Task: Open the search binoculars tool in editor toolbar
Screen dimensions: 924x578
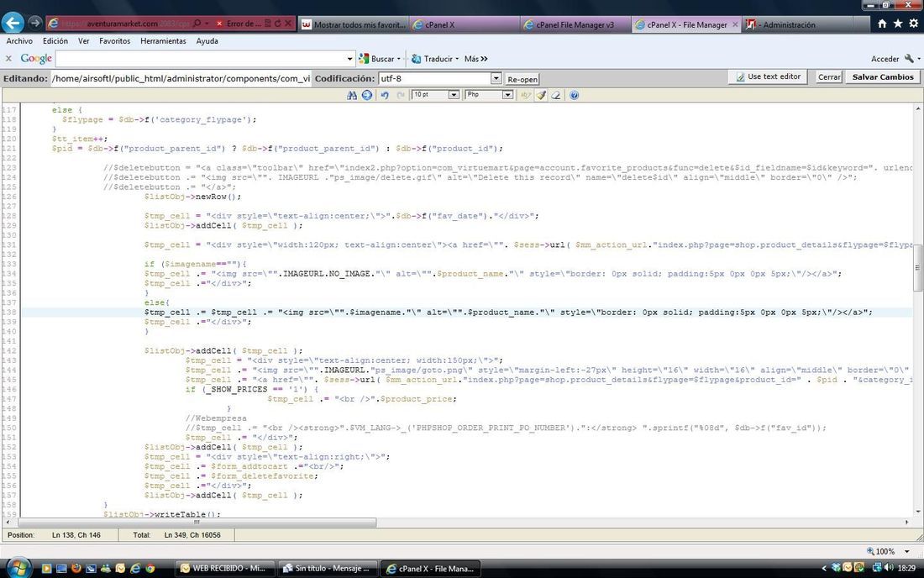Action: [352, 95]
